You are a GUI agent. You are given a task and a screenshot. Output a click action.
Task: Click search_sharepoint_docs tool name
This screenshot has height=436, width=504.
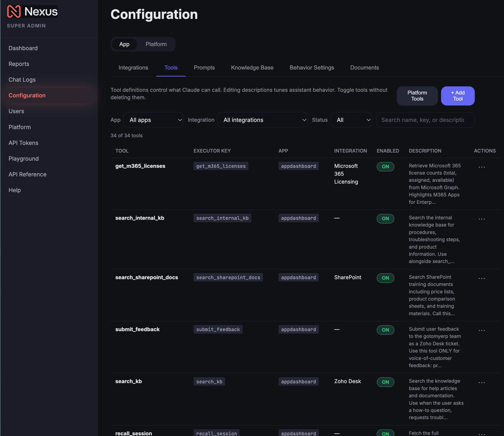(147, 278)
